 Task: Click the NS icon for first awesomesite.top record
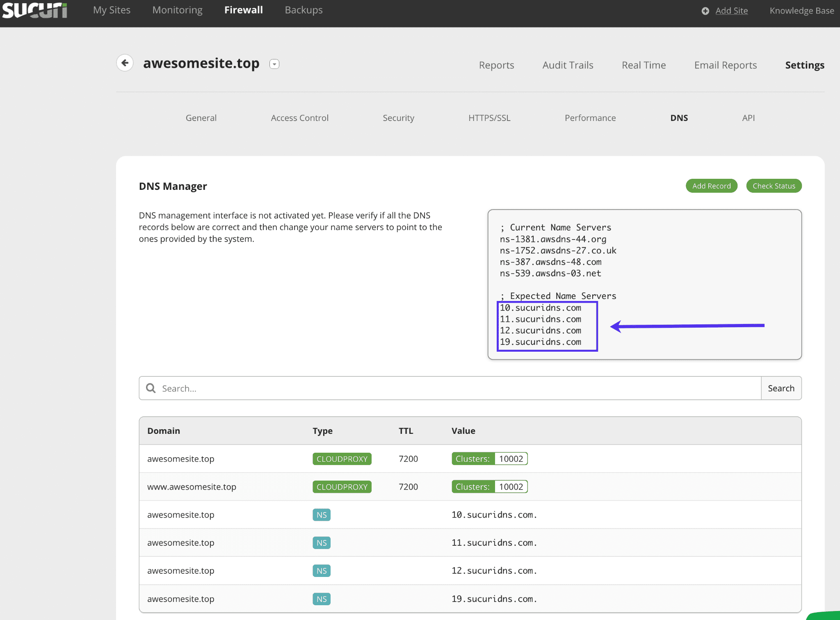coord(322,514)
